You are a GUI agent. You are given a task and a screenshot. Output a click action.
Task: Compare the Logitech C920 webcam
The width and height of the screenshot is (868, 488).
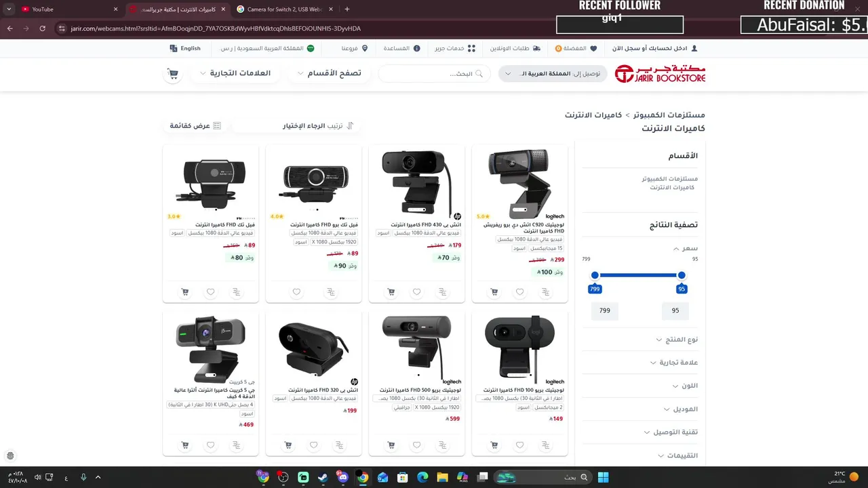545,292
